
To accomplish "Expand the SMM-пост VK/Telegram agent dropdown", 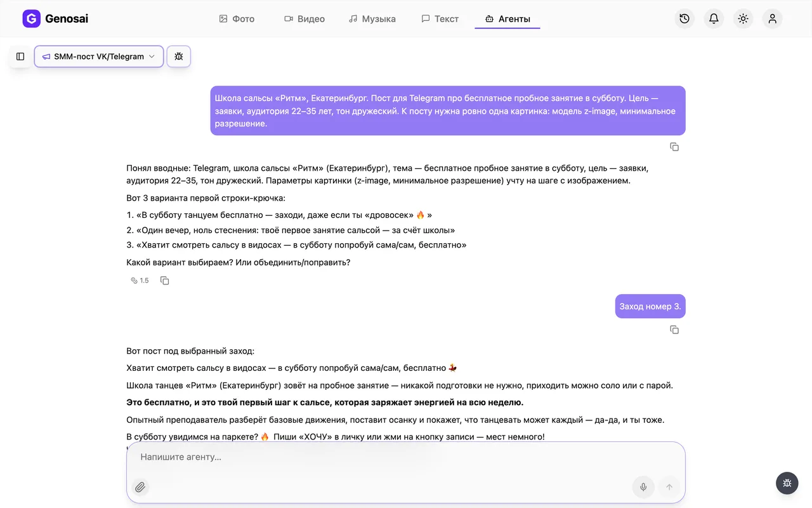I will [99, 57].
